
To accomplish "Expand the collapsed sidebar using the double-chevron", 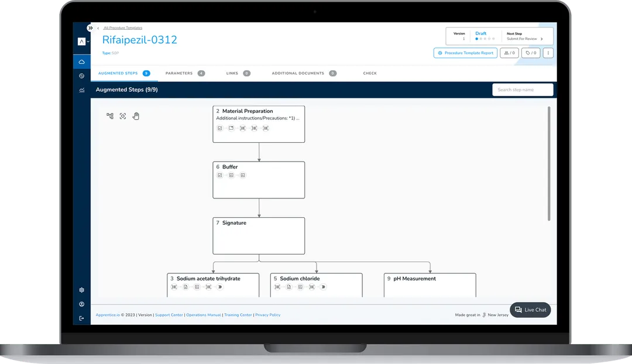I will pyautogui.click(x=90, y=28).
